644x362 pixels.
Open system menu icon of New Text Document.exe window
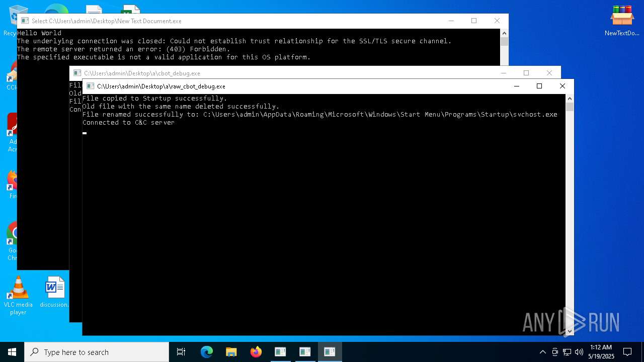tap(25, 21)
